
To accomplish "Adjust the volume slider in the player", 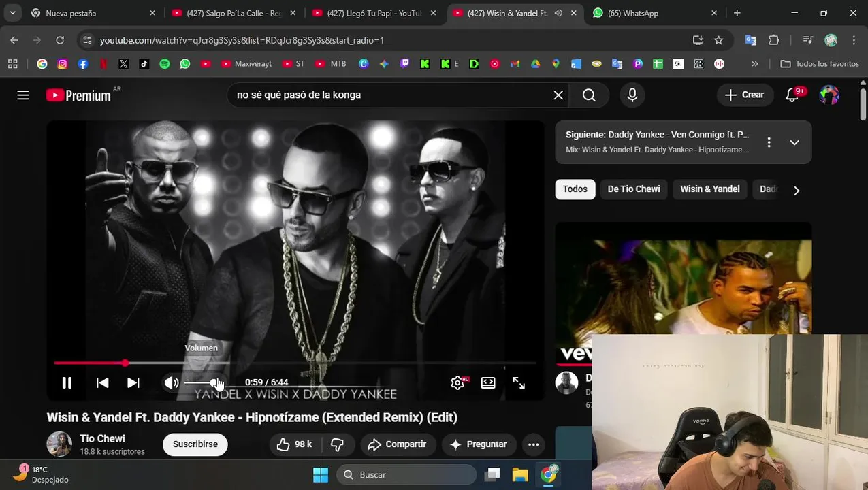I will coord(203,383).
